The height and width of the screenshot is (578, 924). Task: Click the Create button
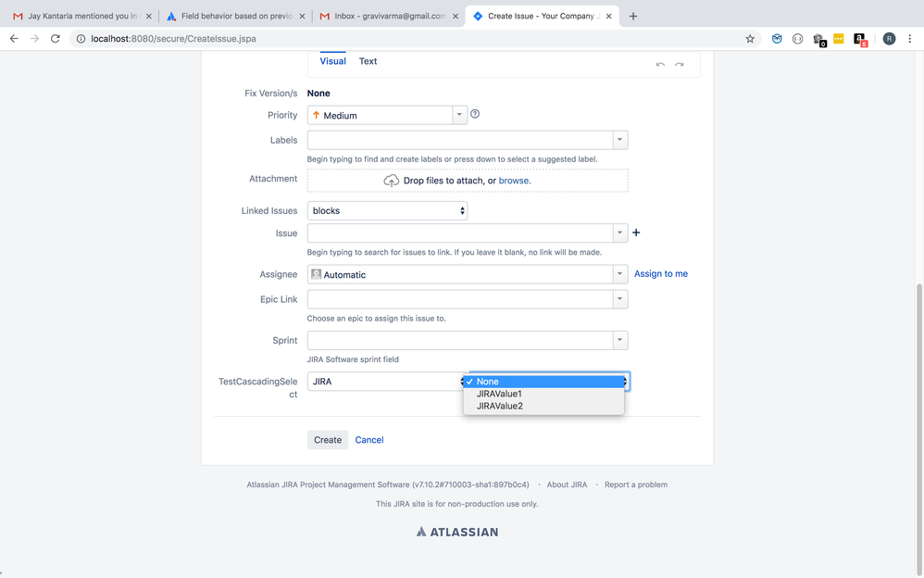point(328,440)
